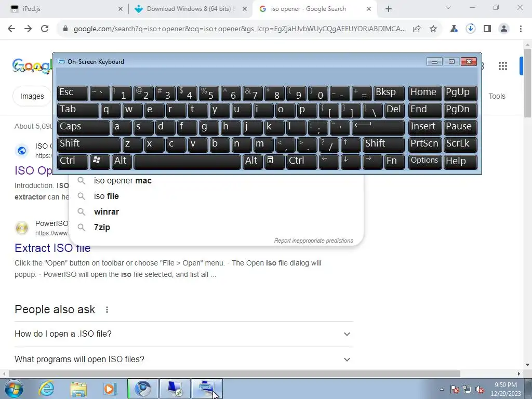The height and width of the screenshot is (399, 532).
Task: Expand What programs will open ISO files
Action: tap(184, 360)
